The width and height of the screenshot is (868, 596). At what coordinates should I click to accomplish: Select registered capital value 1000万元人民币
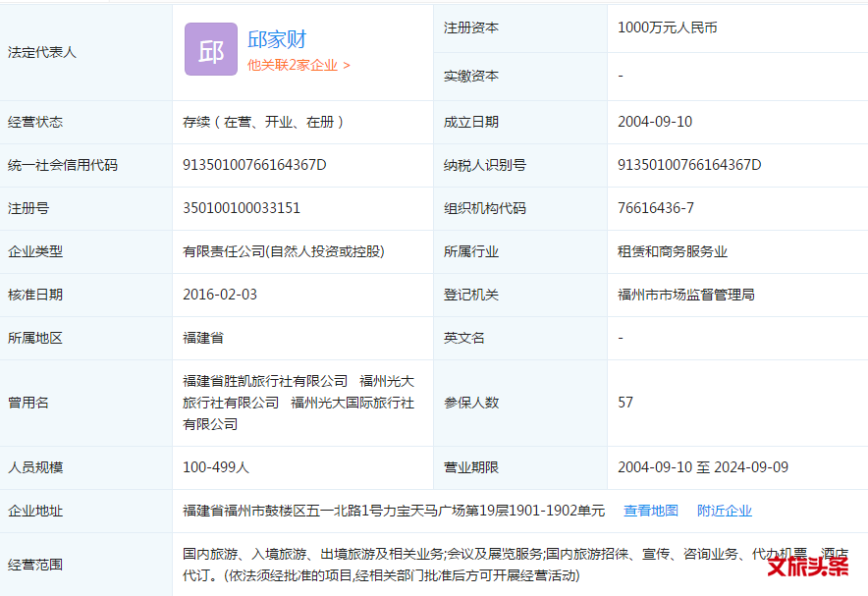click(667, 27)
